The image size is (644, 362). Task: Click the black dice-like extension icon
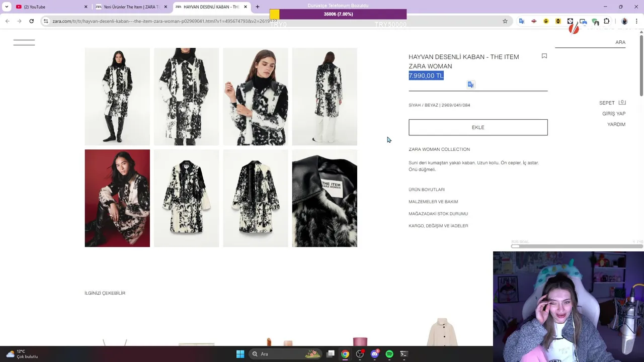pyautogui.click(x=570, y=21)
